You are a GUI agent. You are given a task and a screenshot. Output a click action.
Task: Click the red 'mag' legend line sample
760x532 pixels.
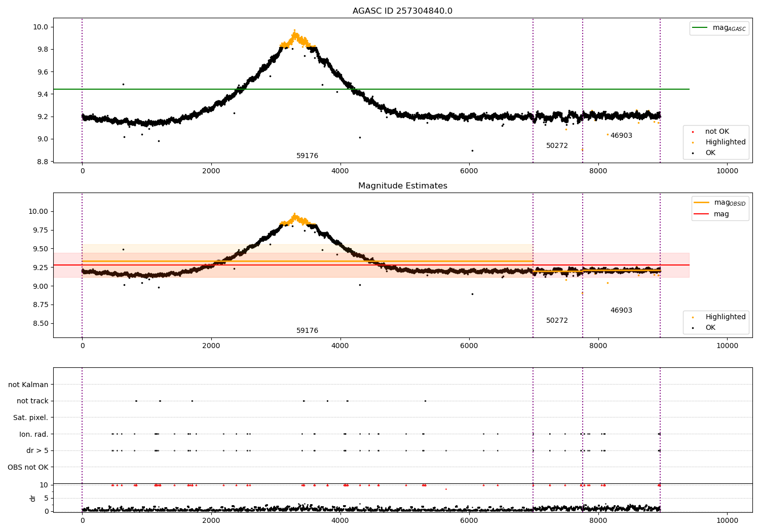tap(702, 214)
